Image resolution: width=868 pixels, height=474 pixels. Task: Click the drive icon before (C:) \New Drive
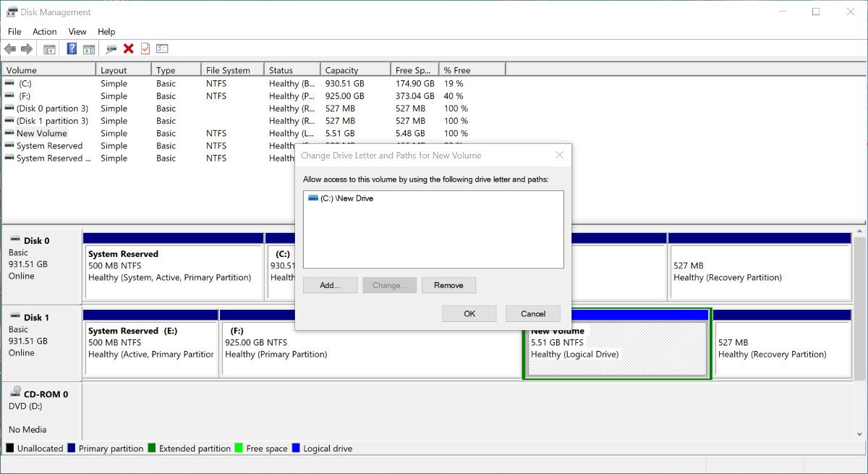(312, 198)
